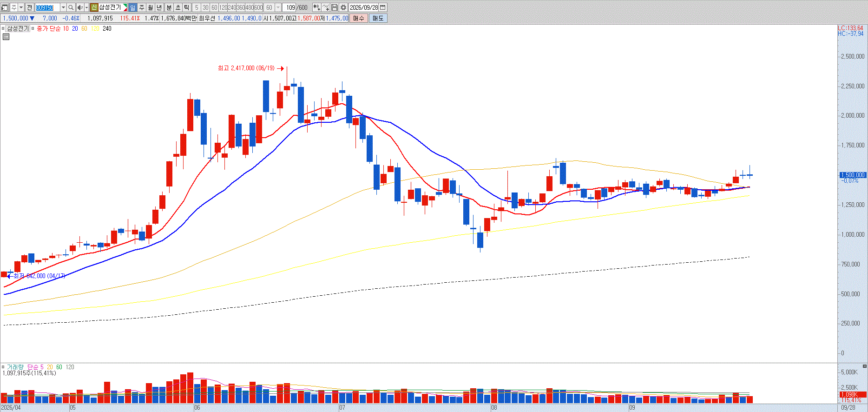Screen dimensions: 868x412
Task: Click the date field 2026/09/28
Action: pos(364,7)
